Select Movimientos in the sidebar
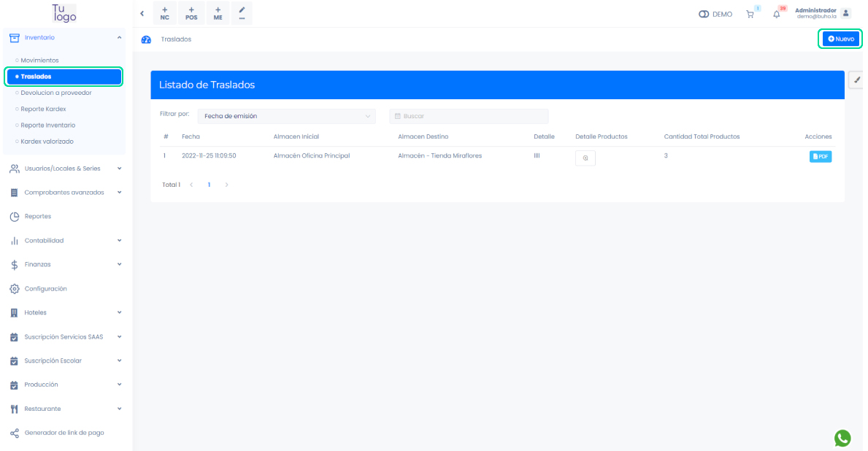This screenshot has width=868, height=451. click(x=39, y=61)
